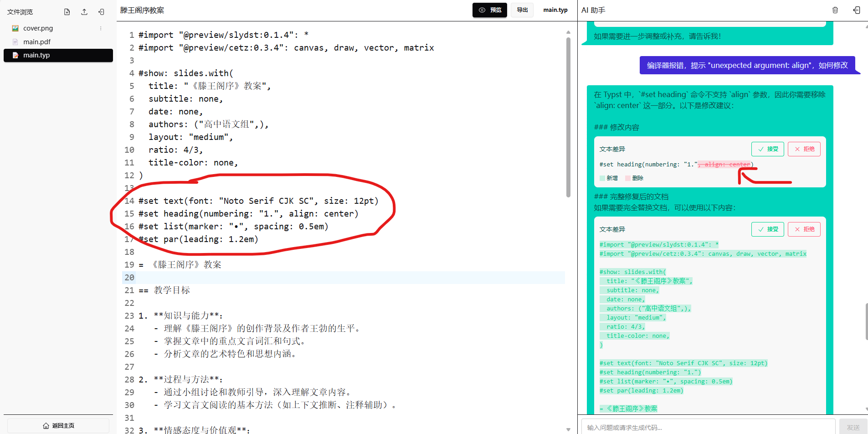Click the image icon beside cover.png
Viewport: 868px width, 434px height.
point(15,28)
